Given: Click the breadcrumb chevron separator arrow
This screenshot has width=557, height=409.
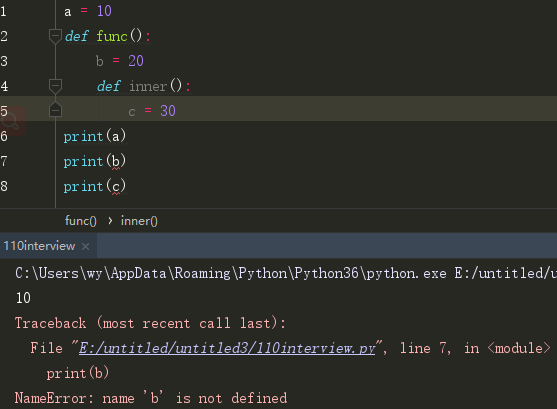Looking at the screenshot, I should (110, 221).
